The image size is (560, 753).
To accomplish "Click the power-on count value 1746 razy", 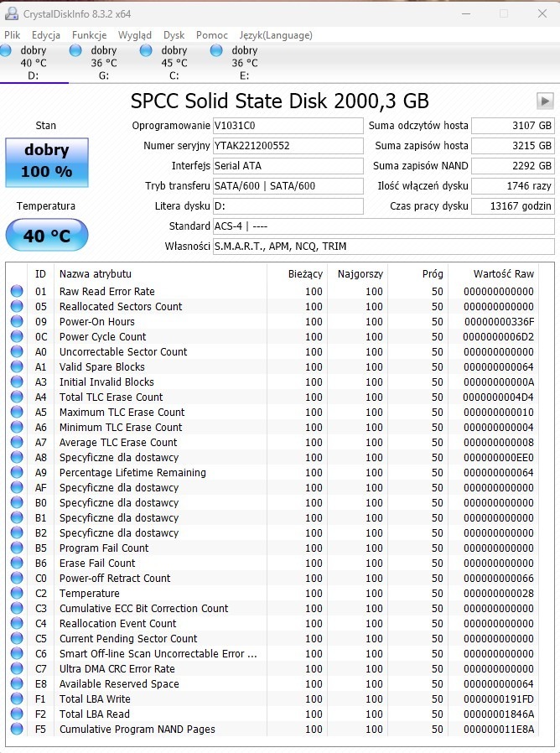I will 513,186.
